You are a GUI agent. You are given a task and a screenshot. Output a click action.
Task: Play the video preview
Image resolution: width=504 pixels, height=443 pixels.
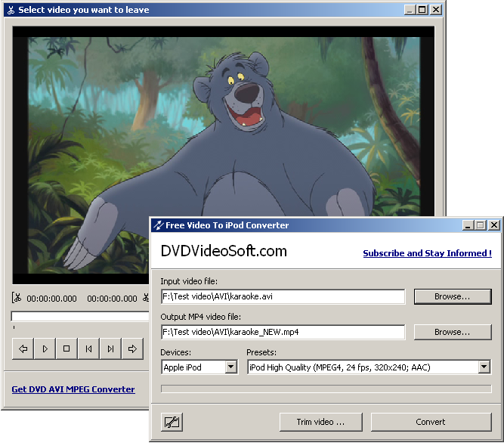(45, 349)
